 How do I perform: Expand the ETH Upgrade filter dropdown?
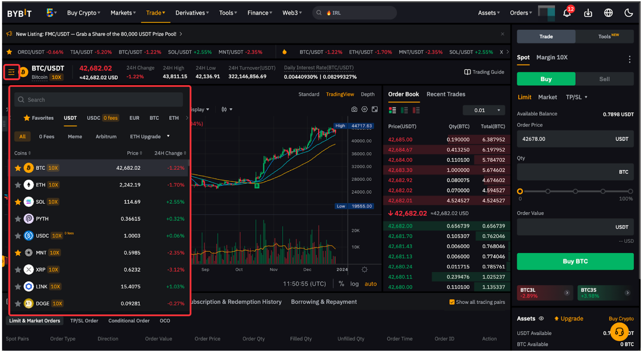[168, 136]
